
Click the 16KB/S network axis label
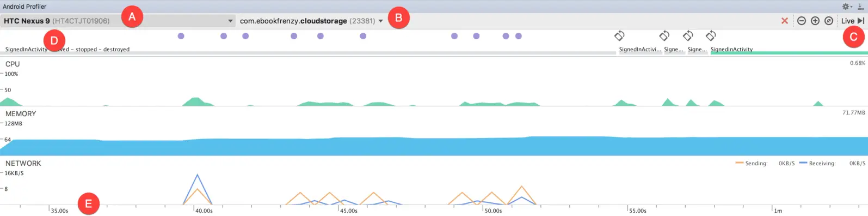point(14,173)
